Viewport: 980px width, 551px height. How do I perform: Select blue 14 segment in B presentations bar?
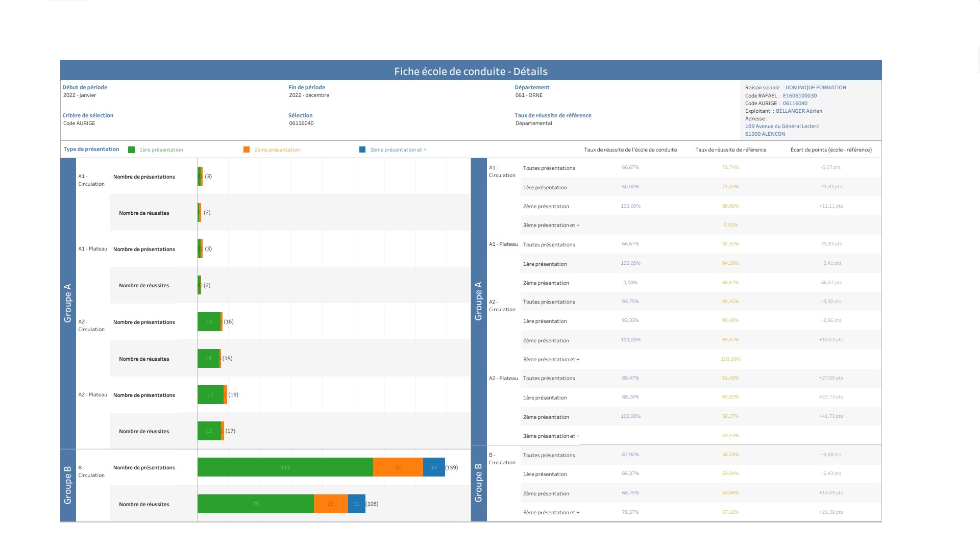tap(433, 467)
